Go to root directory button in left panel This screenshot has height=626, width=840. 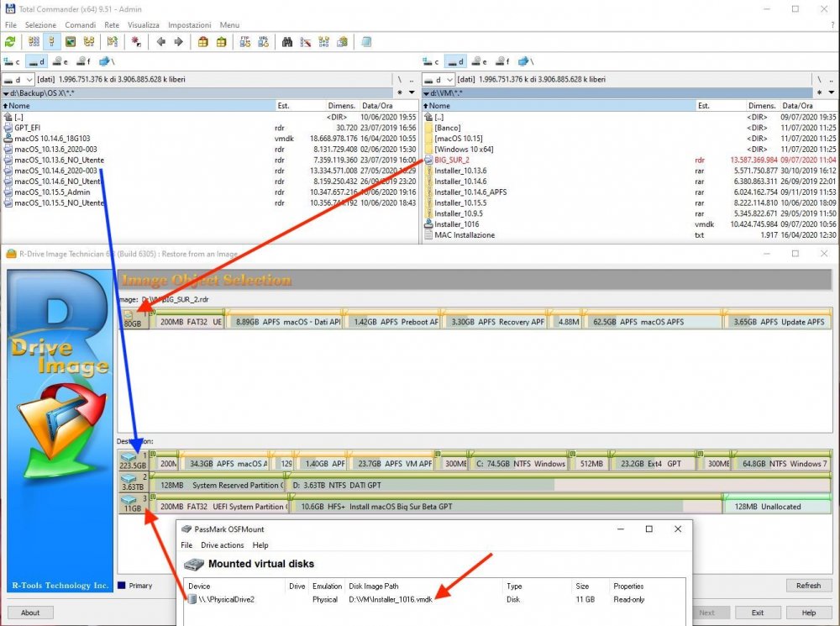pos(399,79)
